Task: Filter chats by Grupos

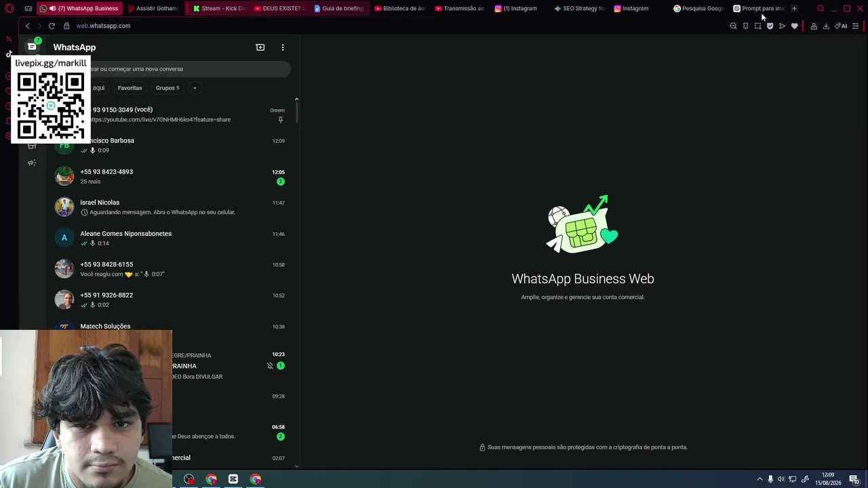Action: 167,88
